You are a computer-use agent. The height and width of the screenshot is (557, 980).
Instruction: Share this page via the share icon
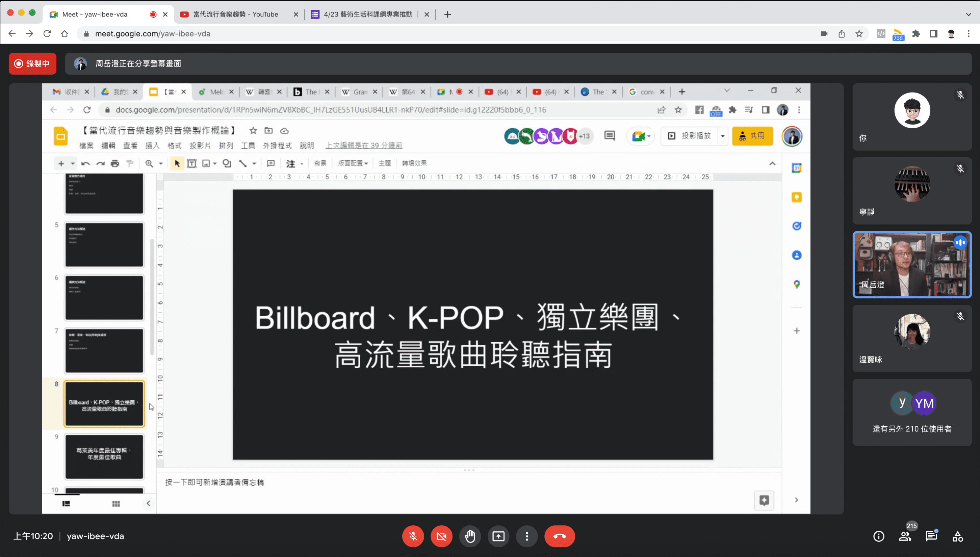[x=842, y=34]
